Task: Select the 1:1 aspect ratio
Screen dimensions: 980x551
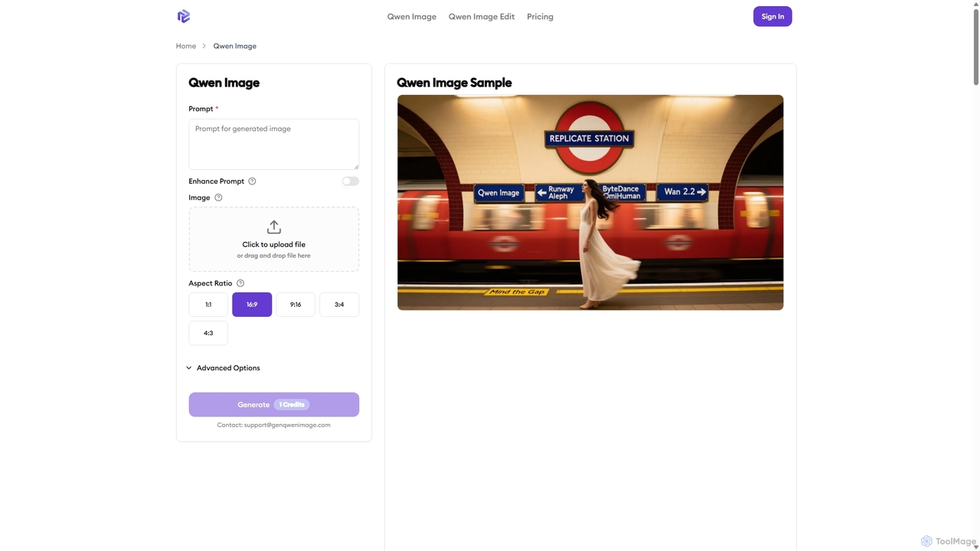Action: 208,305
